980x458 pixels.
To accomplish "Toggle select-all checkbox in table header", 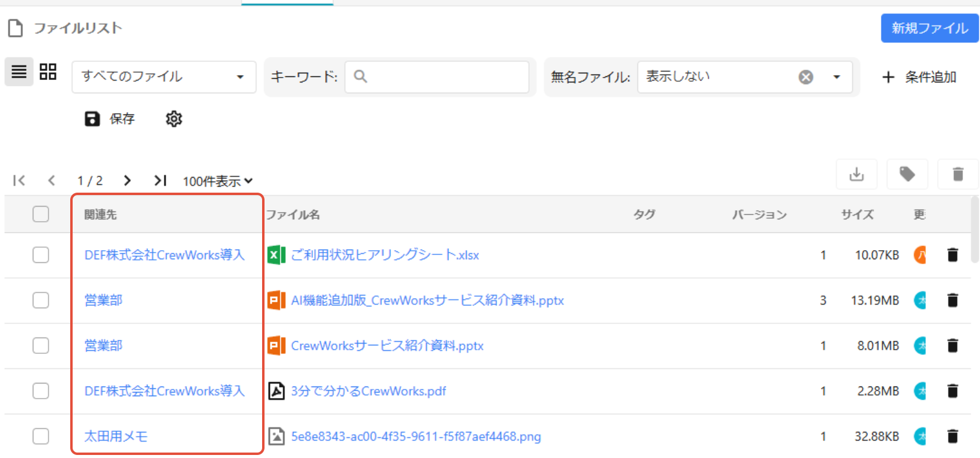I will pos(41,214).
